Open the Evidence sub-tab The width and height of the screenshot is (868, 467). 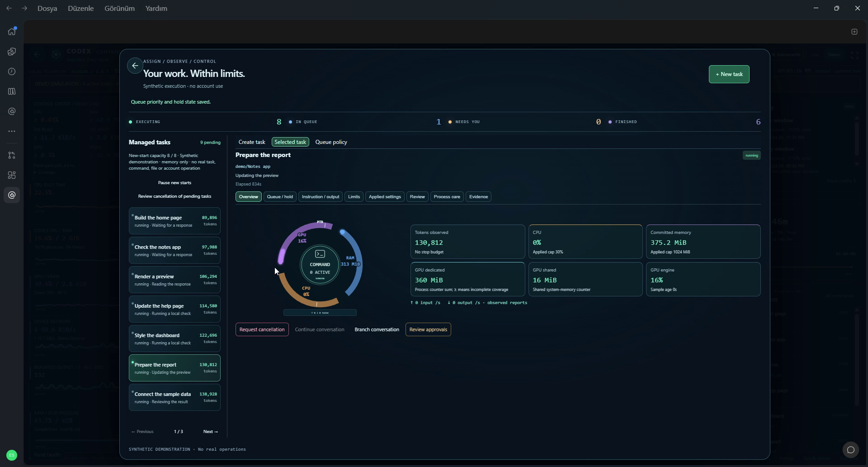click(478, 196)
